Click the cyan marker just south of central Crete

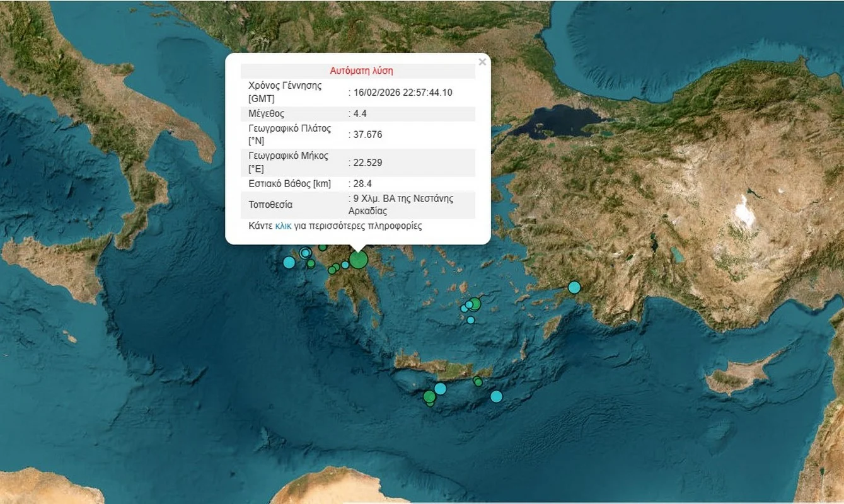[x=440, y=389]
